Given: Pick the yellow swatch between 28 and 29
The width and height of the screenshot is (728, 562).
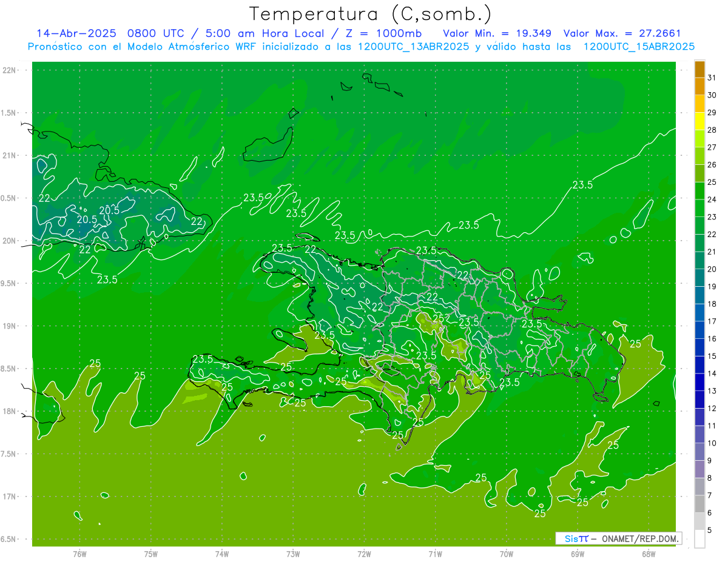Looking at the screenshot, I should (x=699, y=121).
